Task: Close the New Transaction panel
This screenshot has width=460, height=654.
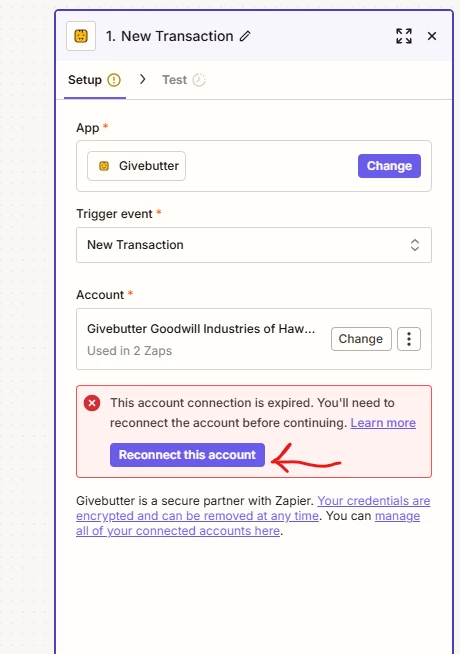Action: (x=432, y=36)
